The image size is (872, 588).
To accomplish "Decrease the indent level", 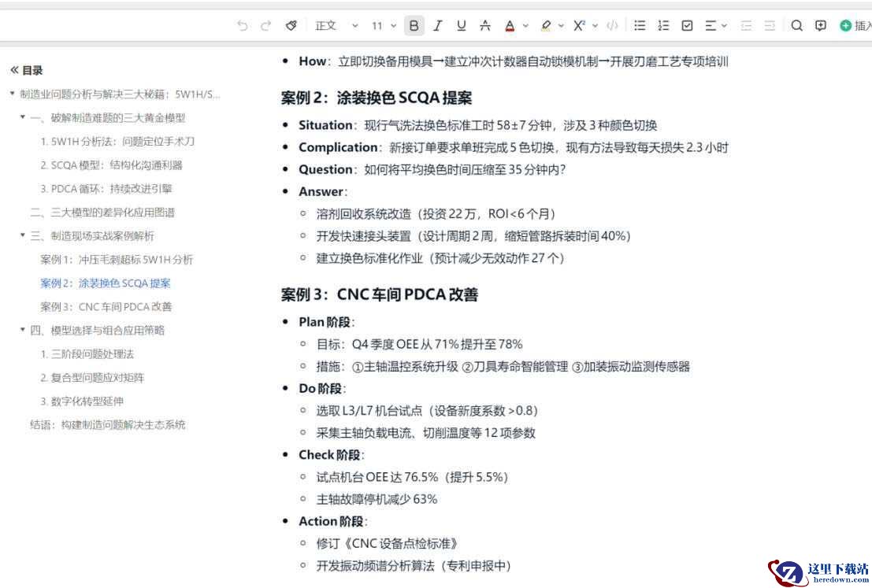I will pos(746,25).
